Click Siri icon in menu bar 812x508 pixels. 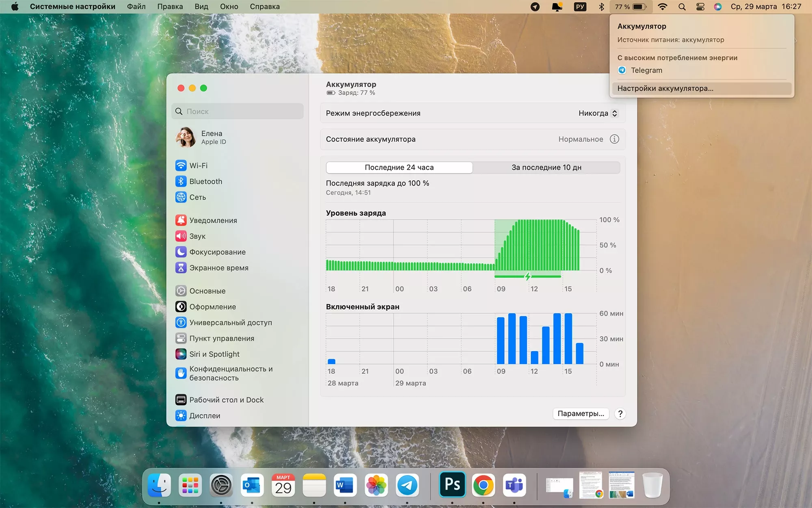(718, 7)
